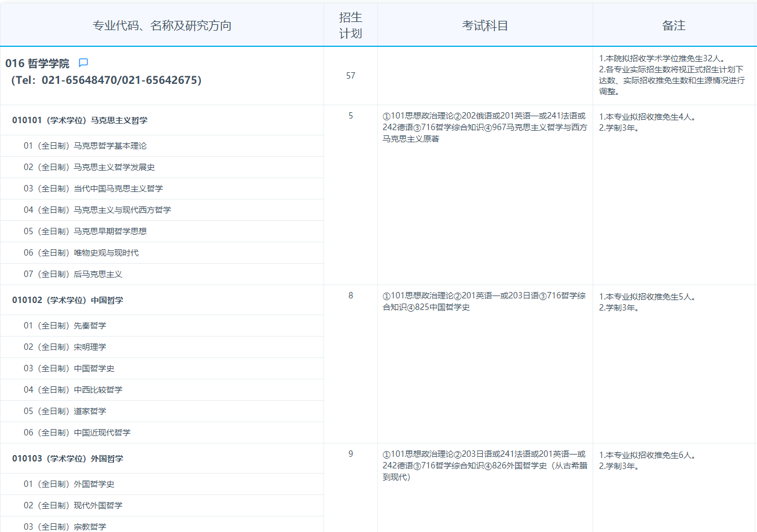The height and width of the screenshot is (532, 757).
Task: Select direction 05 马克思早期哲学思想
Action: (x=85, y=231)
